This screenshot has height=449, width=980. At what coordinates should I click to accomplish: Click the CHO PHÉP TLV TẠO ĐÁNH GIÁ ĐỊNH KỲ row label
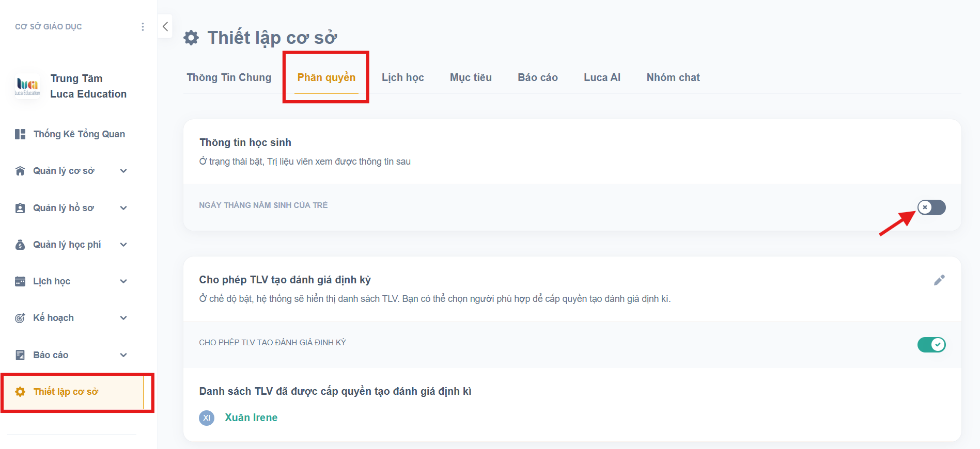pos(273,343)
